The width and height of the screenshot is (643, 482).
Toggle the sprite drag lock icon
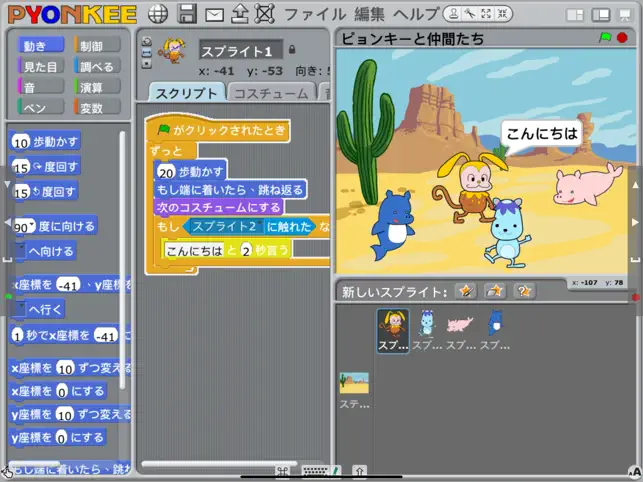pos(292,49)
